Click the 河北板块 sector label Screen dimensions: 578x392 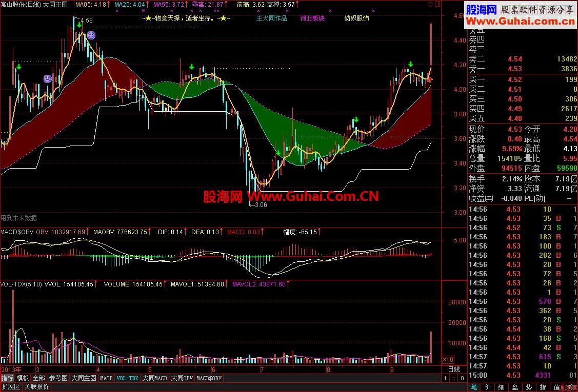(313, 18)
